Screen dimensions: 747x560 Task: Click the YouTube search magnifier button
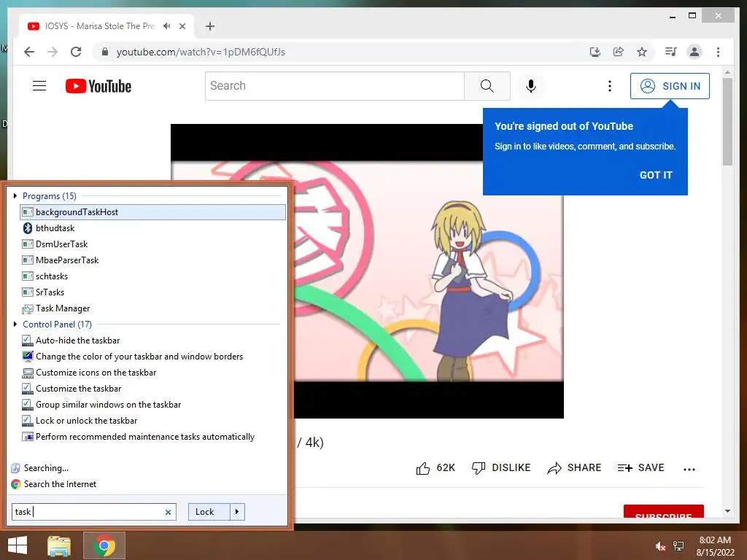coord(487,86)
